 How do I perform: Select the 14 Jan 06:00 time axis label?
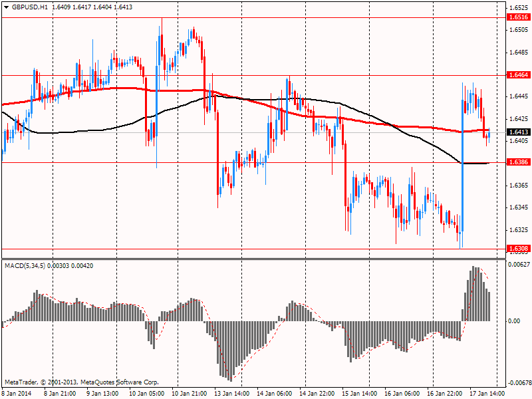click(274, 394)
